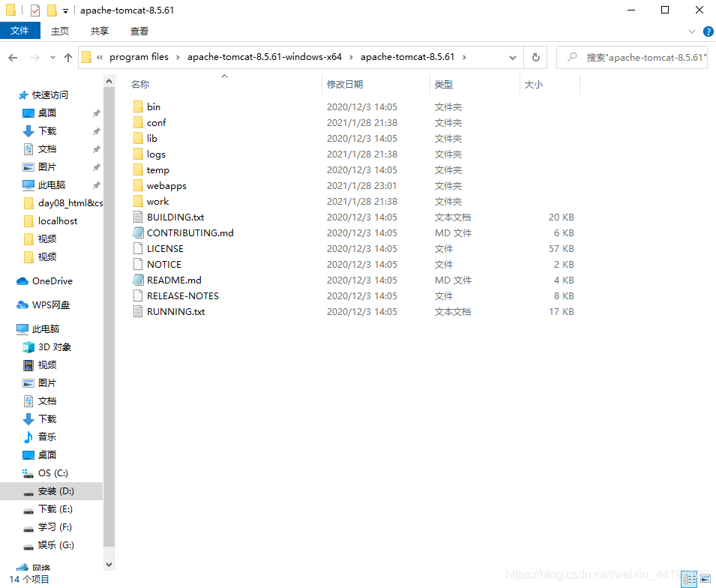Viewport: 716px width, 588px height.
Task: Show hidden breadcrumb path with double chevron
Action: tap(100, 57)
